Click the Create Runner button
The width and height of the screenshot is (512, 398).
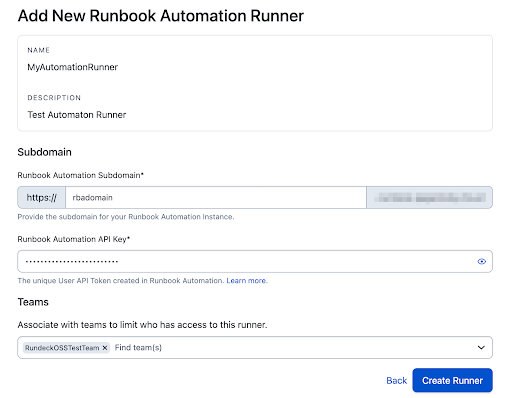(452, 380)
